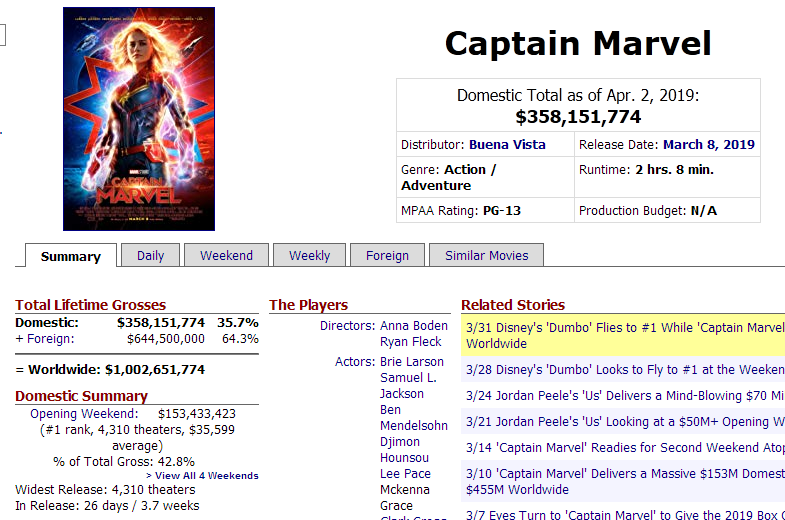Open director Anna Boden's page
This screenshot has height=520, width=785.
coord(414,326)
